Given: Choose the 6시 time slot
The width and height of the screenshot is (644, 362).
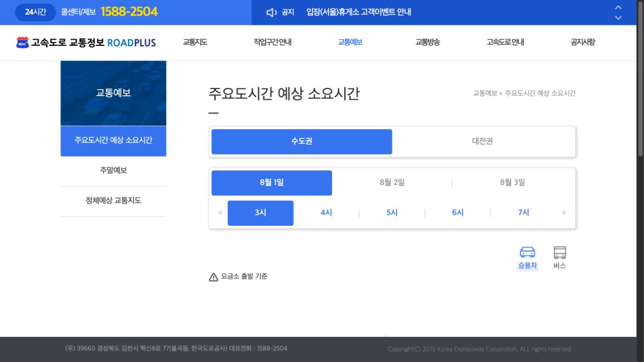Looking at the screenshot, I should (x=458, y=213).
